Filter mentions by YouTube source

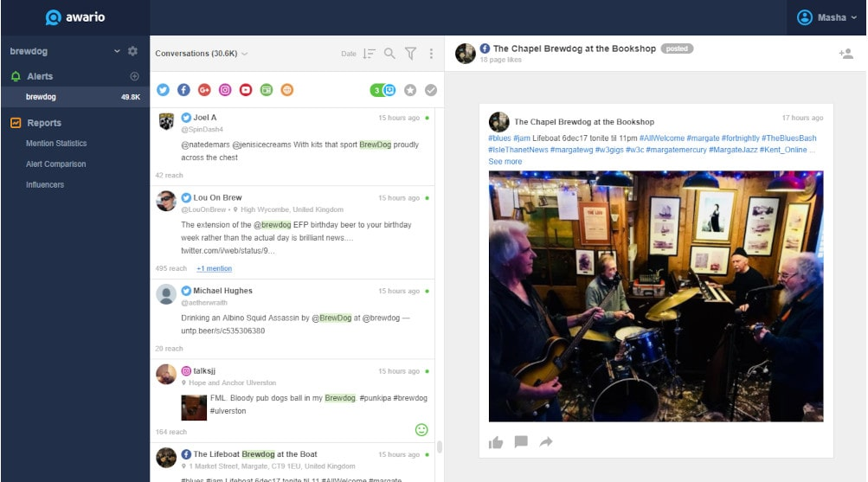pyautogui.click(x=246, y=90)
